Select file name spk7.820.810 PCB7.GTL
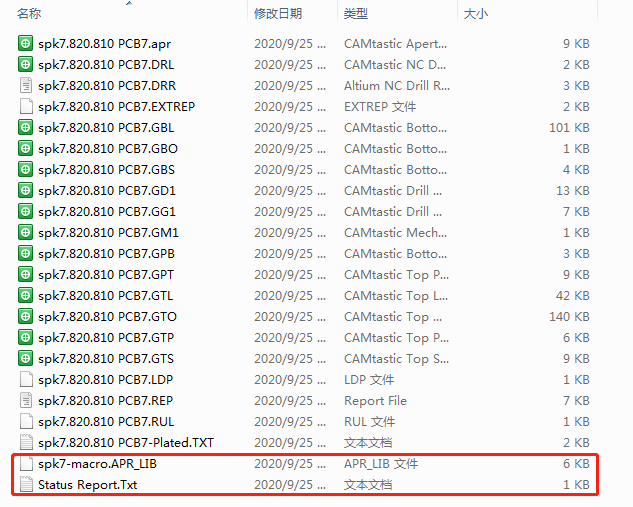Screen dimensions: 633x507 tap(105, 295)
